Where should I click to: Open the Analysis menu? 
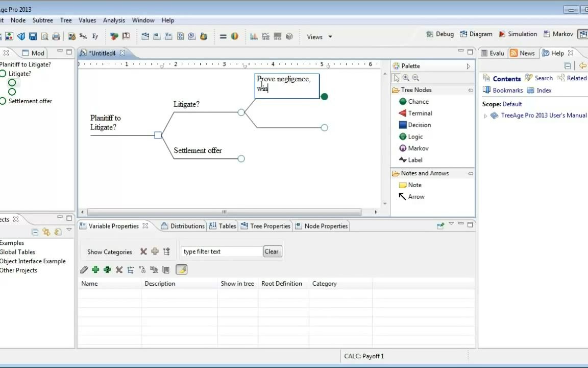(x=114, y=20)
